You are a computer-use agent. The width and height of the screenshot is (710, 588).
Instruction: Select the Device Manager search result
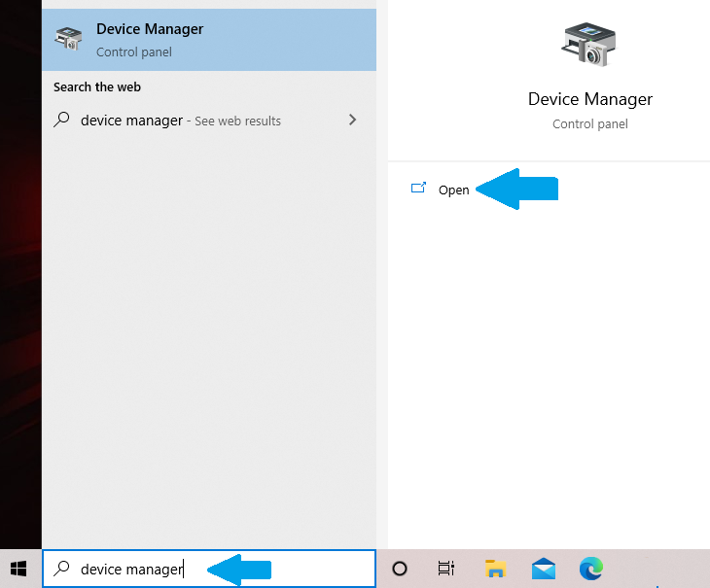point(209,40)
